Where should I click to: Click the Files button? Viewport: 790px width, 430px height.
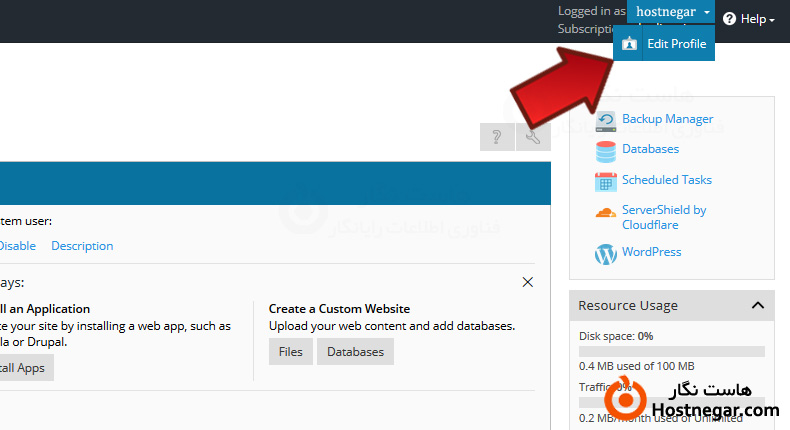point(290,352)
